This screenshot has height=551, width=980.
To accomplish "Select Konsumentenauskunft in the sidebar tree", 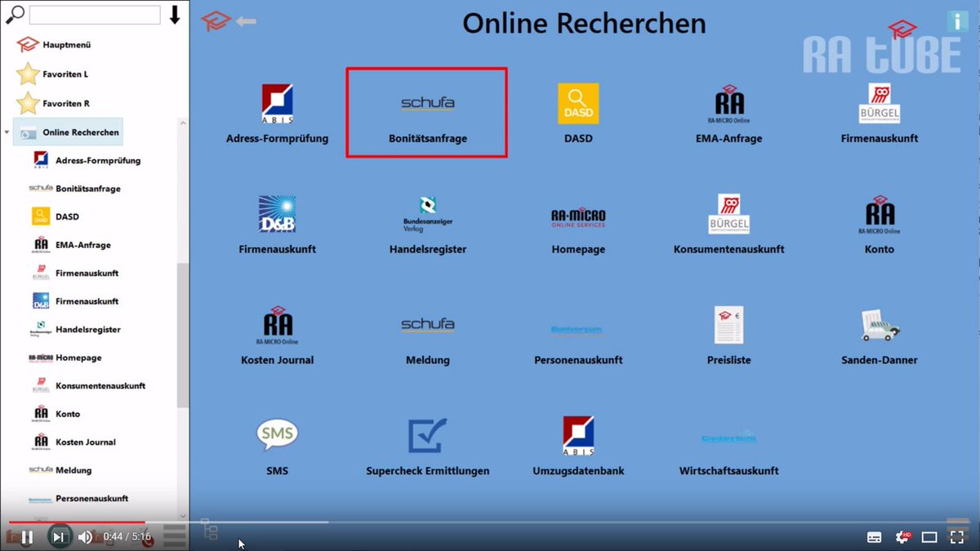I will coord(87,385).
